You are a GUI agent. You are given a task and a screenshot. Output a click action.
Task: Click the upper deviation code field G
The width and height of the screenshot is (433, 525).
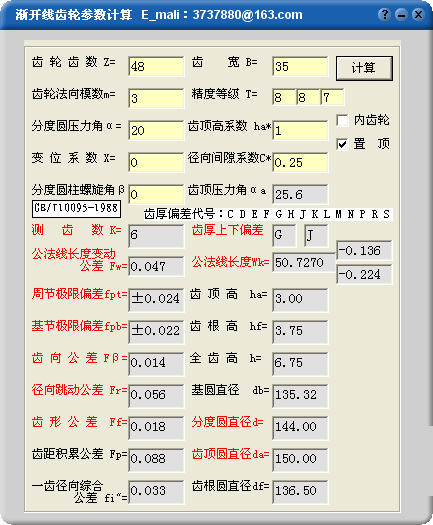[x=284, y=235]
